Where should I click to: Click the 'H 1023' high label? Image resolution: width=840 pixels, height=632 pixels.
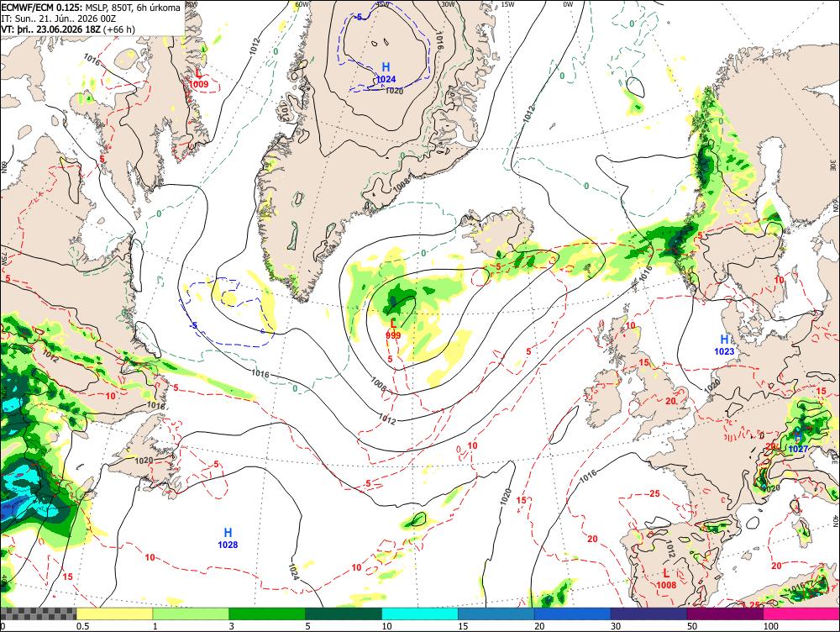click(724, 345)
